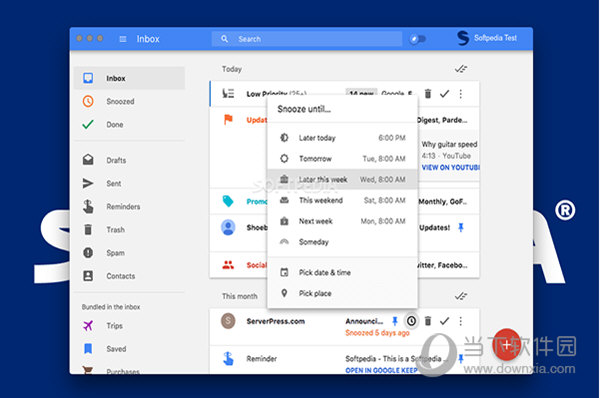600x398 pixels.
Task: Mark ServerPress.com email as done
Action: pos(444,321)
